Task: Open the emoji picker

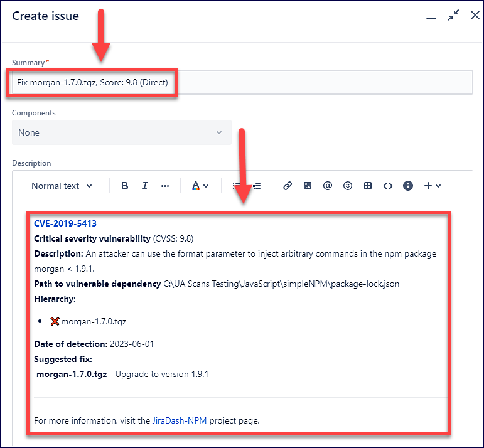Action: [x=348, y=186]
